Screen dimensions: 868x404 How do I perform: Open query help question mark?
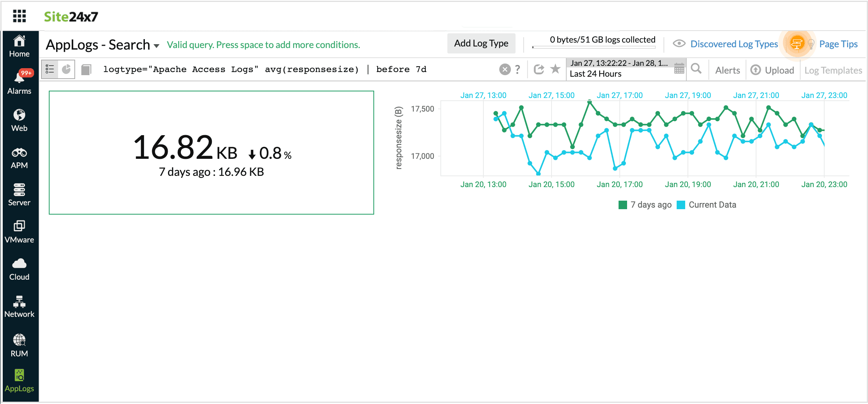(x=517, y=69)
